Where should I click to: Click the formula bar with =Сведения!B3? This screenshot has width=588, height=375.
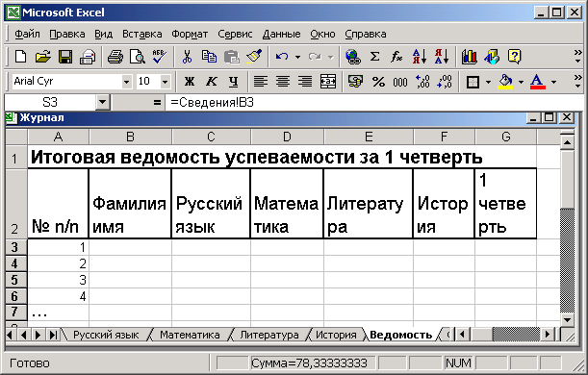click(x=375, y=102)
